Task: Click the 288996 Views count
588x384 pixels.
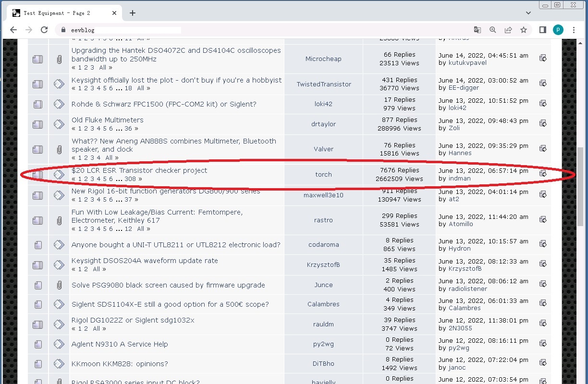Action: pyautogui.click(x=399, y=129)
